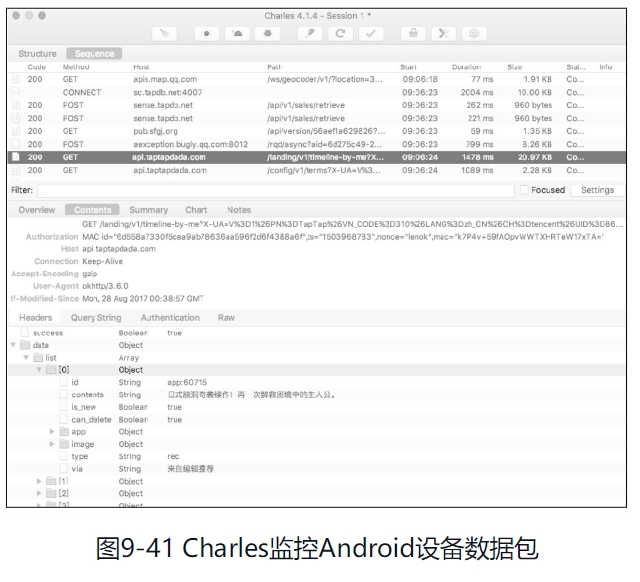Repeat the selected request
Viewport: 640px width, 582px height.
coord(341,34)
